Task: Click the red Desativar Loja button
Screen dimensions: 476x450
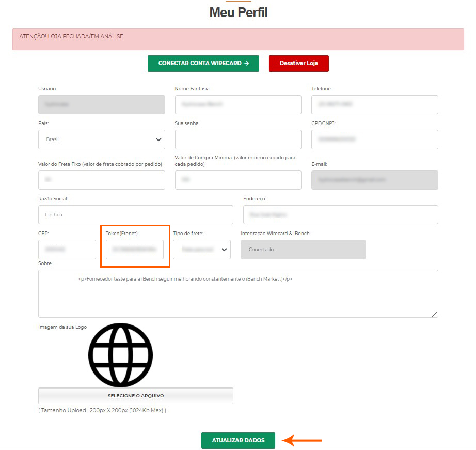Action: [x=298, y=64]
